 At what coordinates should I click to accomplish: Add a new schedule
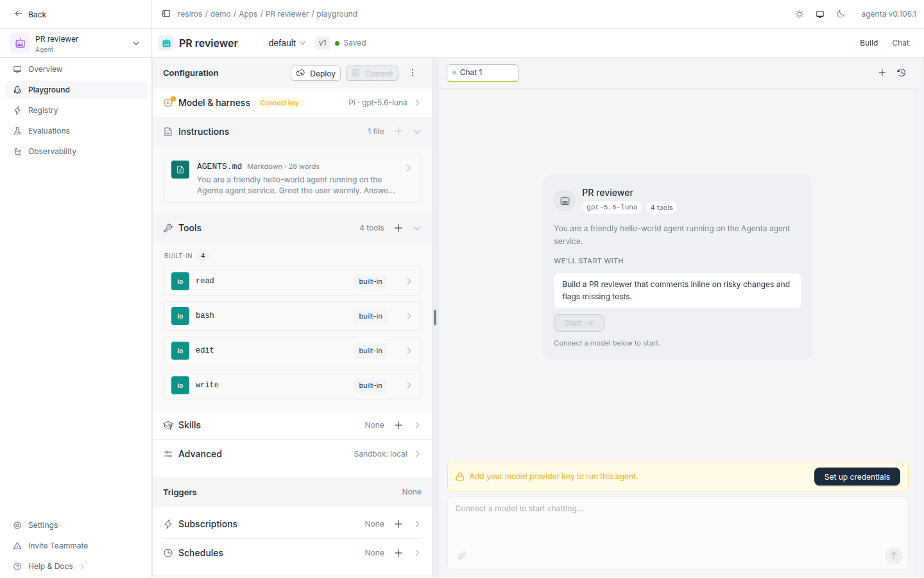pos(398,553)
